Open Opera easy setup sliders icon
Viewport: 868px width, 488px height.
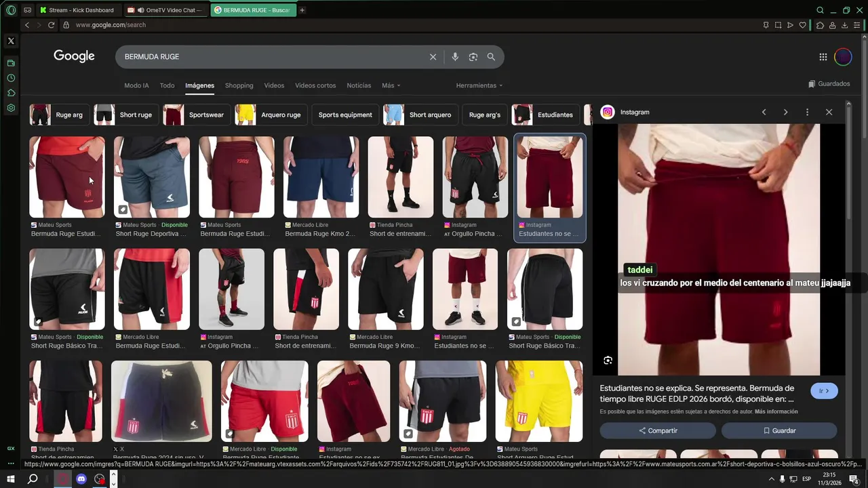(x=857, y=25)
